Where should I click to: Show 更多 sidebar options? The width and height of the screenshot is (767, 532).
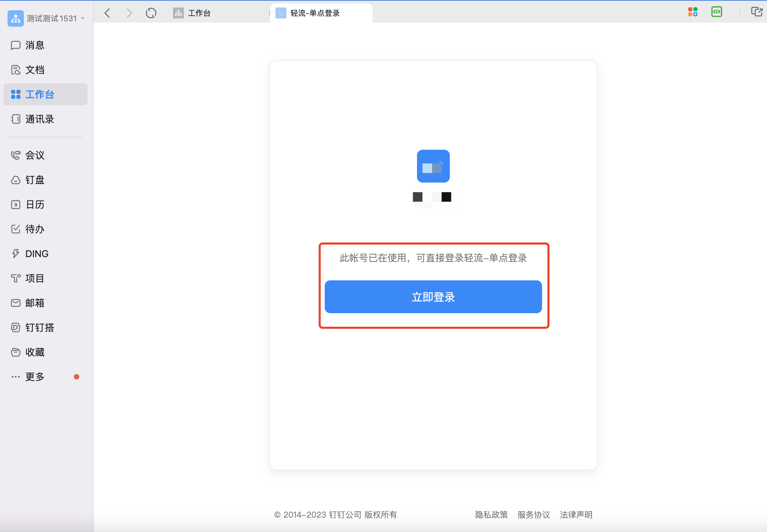coord(28,377)
